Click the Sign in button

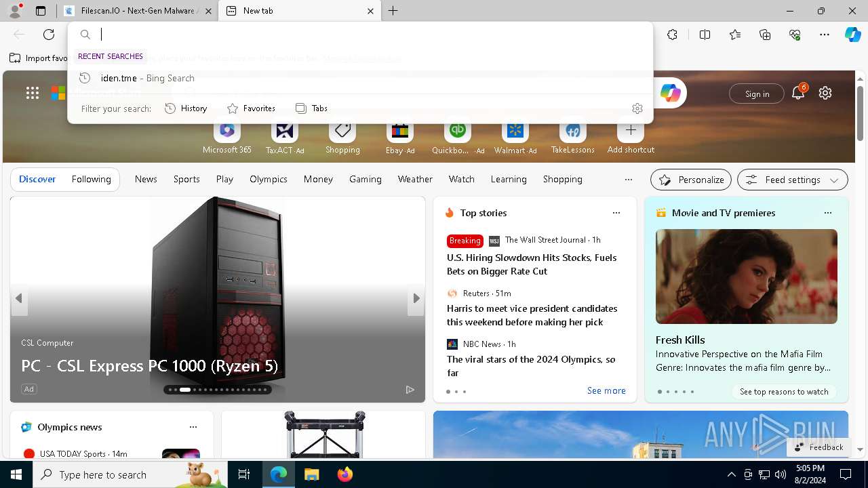(x=757, y=94)
